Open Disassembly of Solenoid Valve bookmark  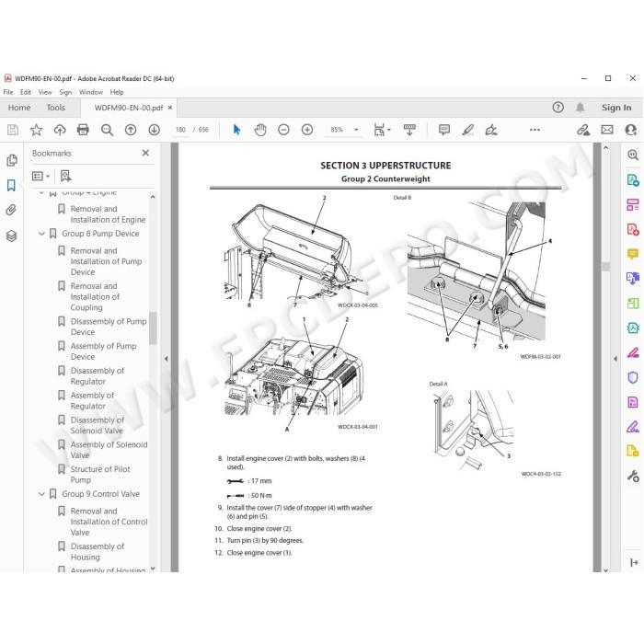click(x=97, y=425)
